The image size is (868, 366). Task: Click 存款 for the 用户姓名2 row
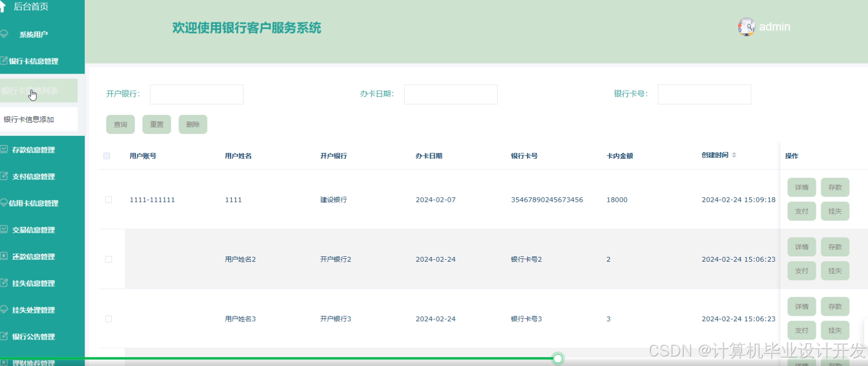coord(835,247)
